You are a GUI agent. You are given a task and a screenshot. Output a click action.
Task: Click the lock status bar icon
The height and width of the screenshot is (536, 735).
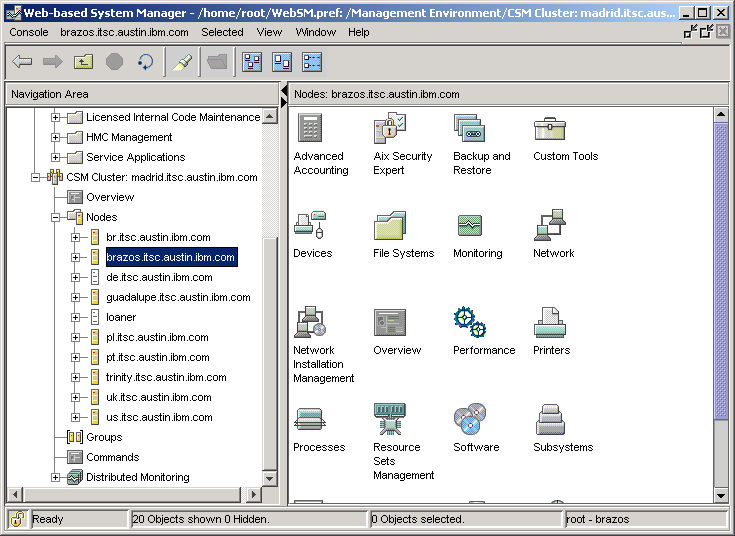click(17, 519)
